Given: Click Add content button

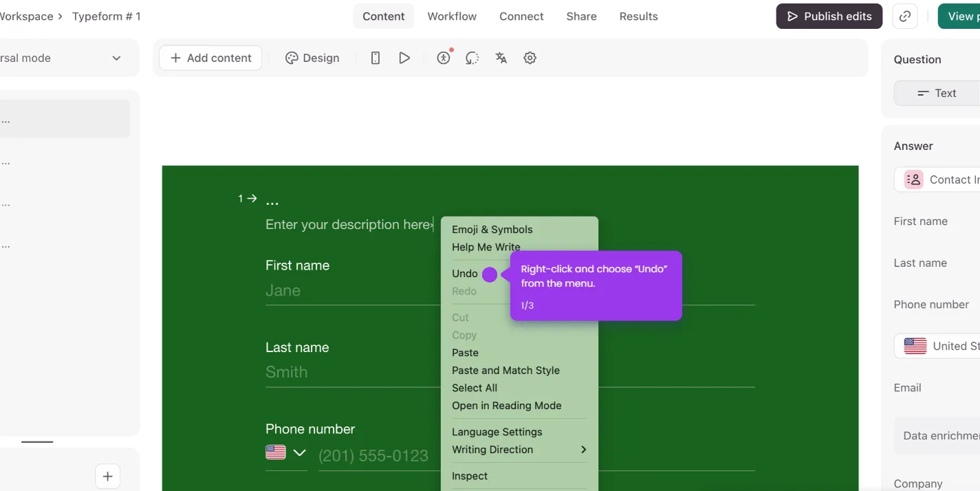Looking at the screenshot, I should tap(210, 58).
